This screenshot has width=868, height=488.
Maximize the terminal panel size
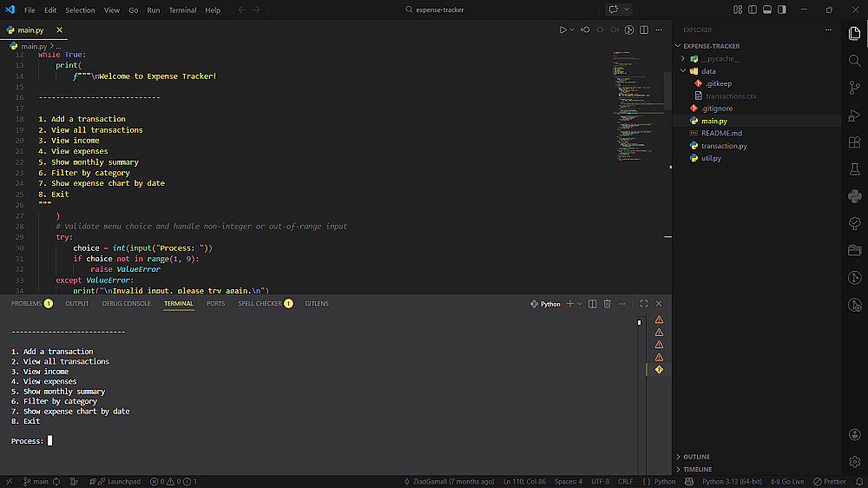tap(643, 304)
